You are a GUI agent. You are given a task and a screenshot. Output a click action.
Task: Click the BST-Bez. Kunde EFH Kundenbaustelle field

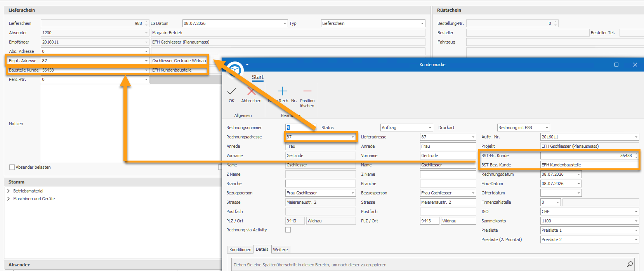coord(590,165)
